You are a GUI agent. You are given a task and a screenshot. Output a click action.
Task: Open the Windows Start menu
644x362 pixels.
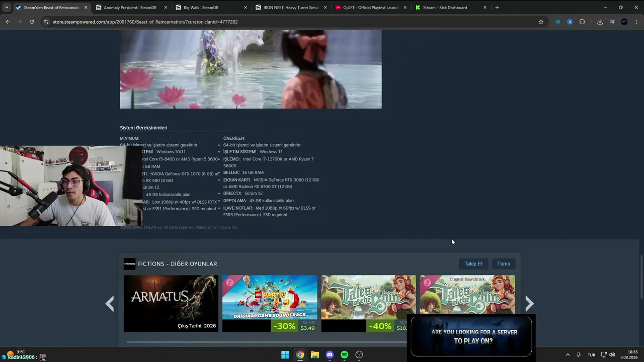coord(285,355)
